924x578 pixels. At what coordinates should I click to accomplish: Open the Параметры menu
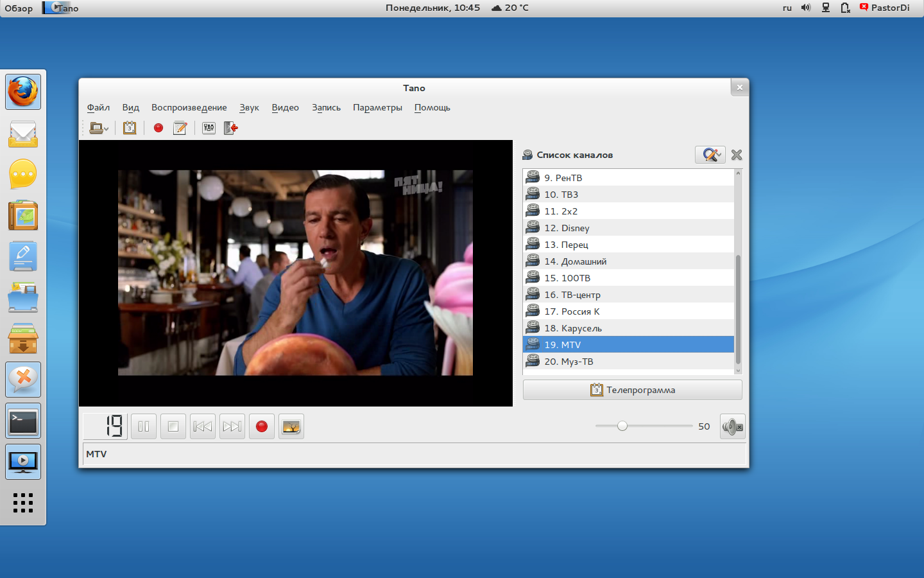tap(377, 107)
